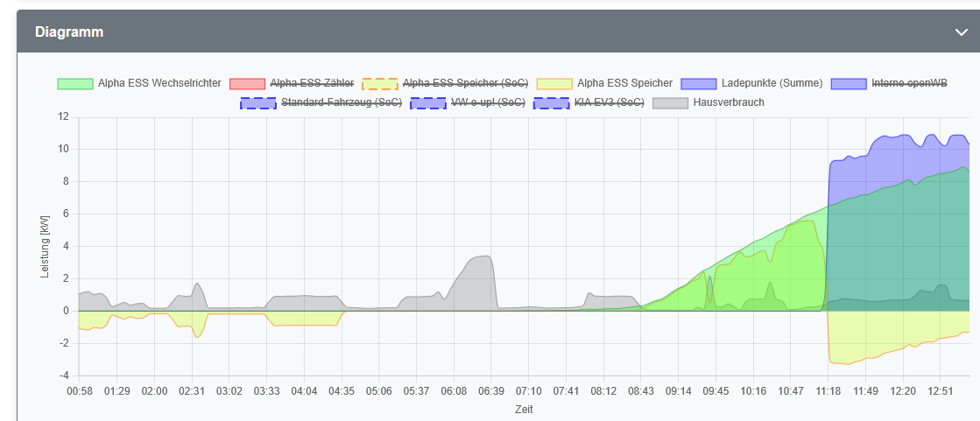Viewport: 980px width, 421px height.
Task: Enable VW e-up! (SoC) legend entry
Action: click(488, 102)
